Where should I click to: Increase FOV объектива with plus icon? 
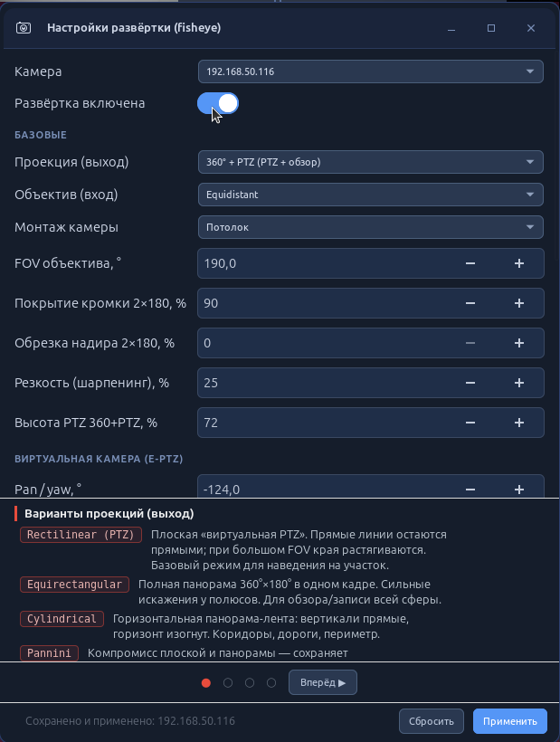(519, 263)
